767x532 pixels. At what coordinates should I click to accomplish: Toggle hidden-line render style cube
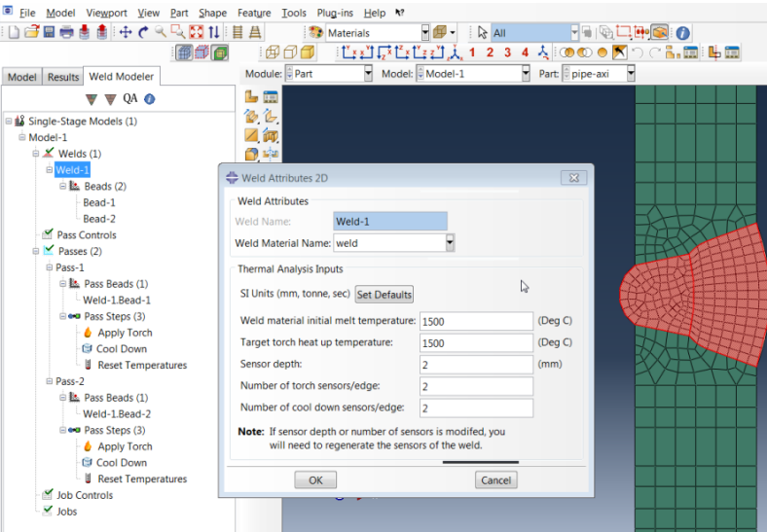(290, 53)
